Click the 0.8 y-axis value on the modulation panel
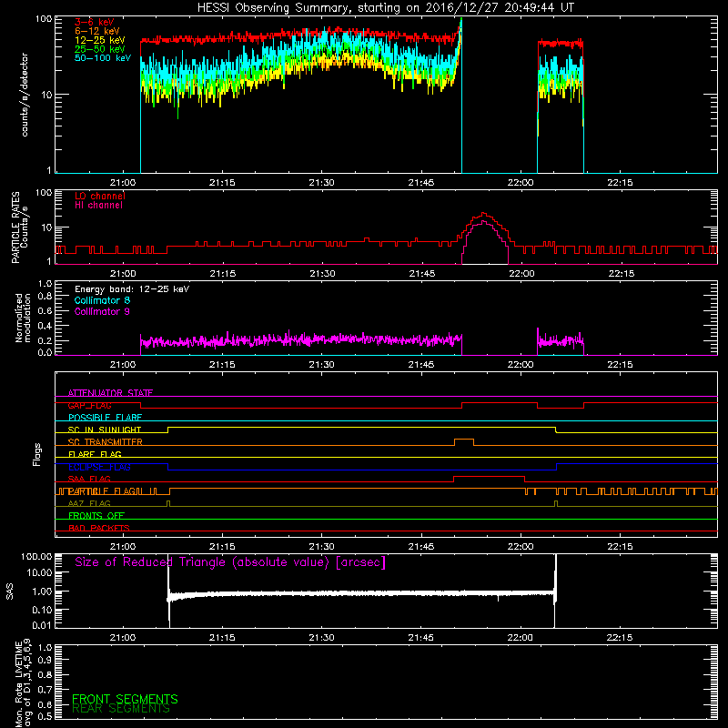The image size is (728, 728). pyautogui.click(x=45, y=297)
